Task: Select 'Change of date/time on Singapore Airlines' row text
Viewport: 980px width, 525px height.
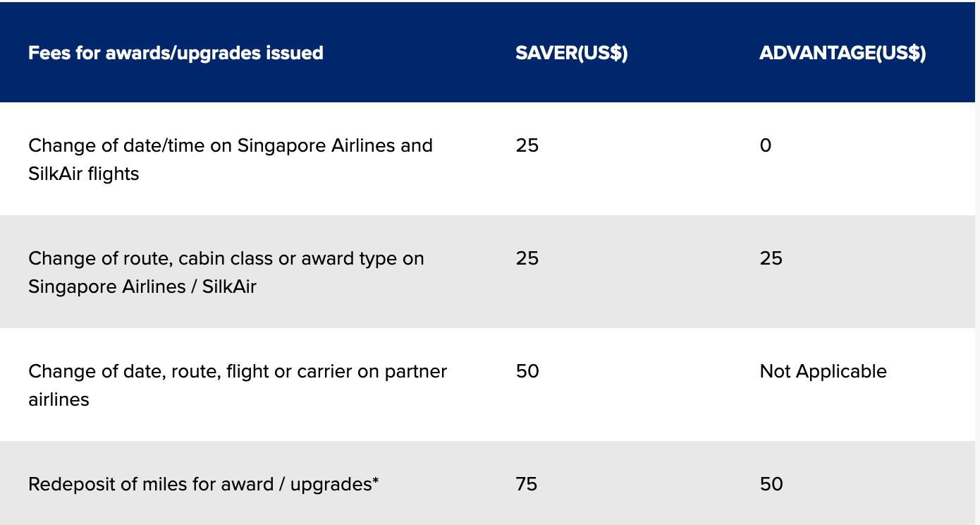Action: point(230,146)
